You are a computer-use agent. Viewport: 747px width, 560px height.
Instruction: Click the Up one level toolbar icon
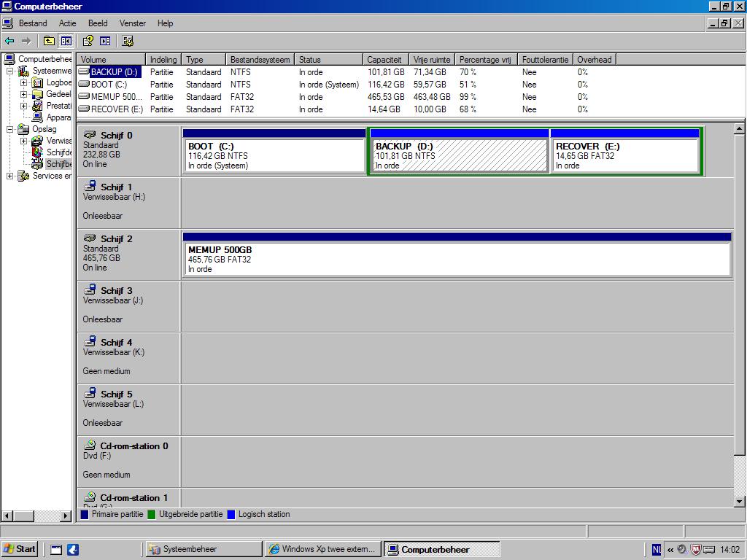49,41
